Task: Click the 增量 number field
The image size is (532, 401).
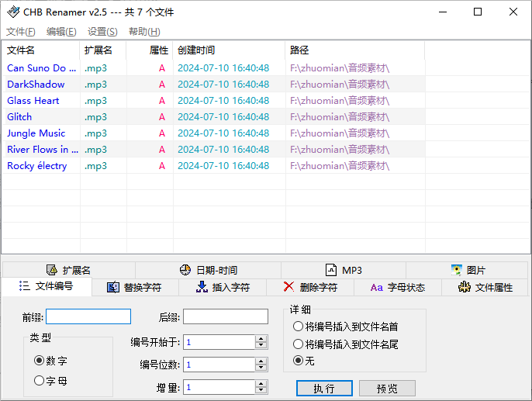Action: tap(219, 387)
